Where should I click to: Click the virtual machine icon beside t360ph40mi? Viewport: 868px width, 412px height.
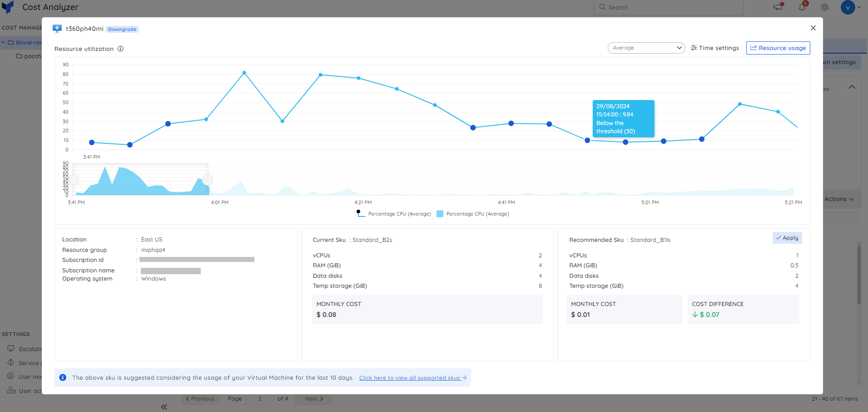pos(57,29)
